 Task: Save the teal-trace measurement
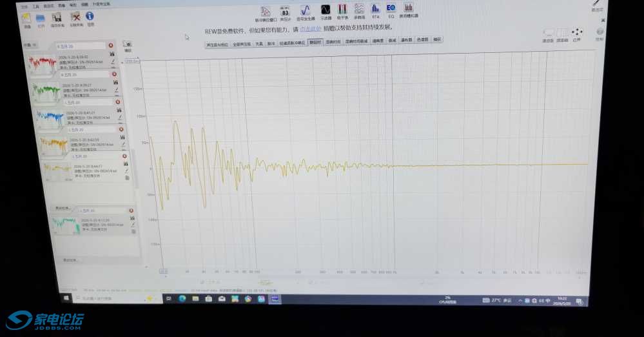tap(132, 218)
